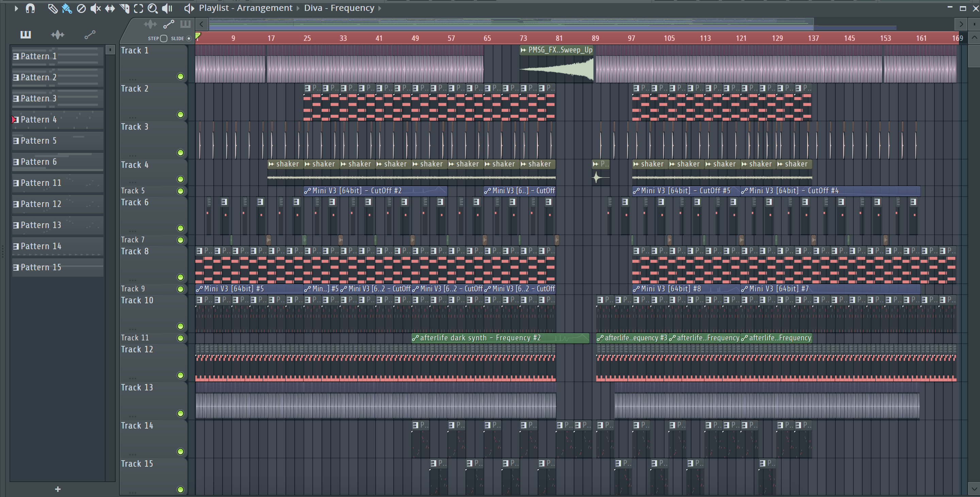
Task: Enable the STEP editing toggle
Action: point(164,38)
